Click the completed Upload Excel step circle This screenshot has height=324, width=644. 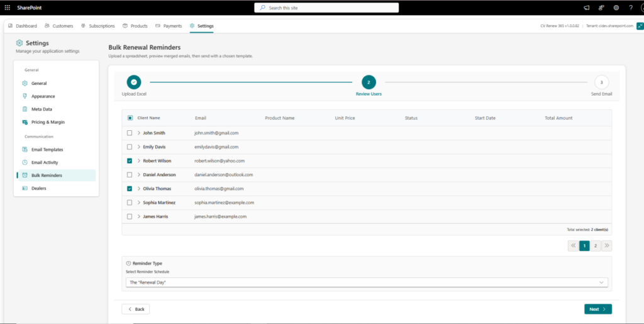point(134,82)
